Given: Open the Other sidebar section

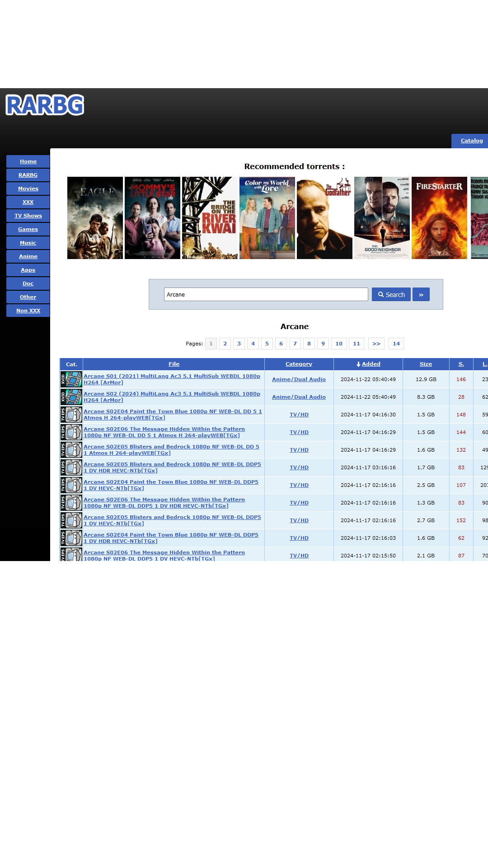Looking at the screenshot, I should point(28,297).
